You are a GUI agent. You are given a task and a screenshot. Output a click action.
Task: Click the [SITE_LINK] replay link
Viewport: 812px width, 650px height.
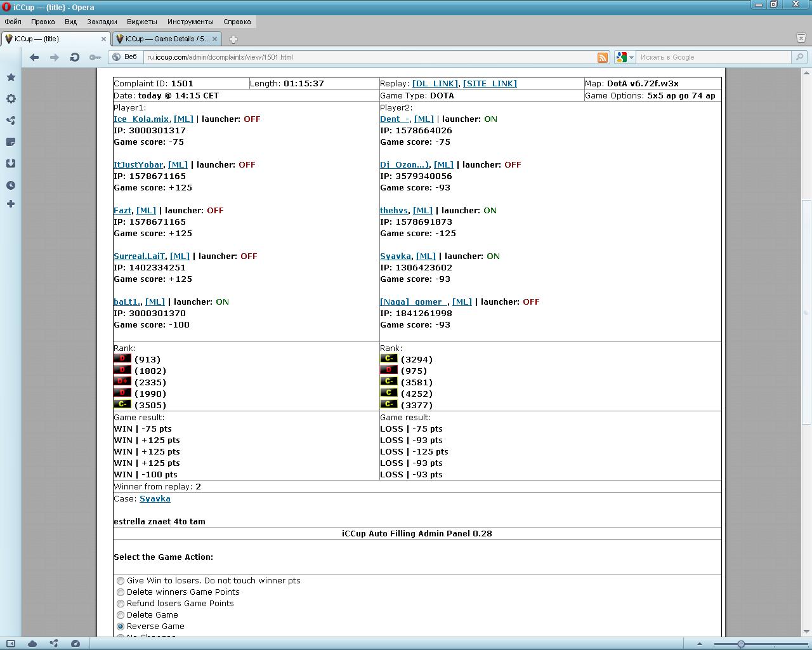[490, 84]
